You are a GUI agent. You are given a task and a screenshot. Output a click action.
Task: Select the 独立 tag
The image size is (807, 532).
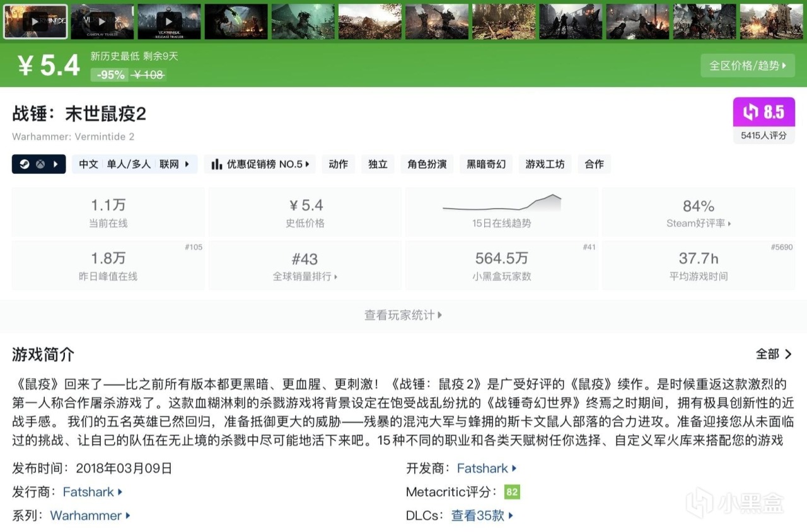(378, 165)
